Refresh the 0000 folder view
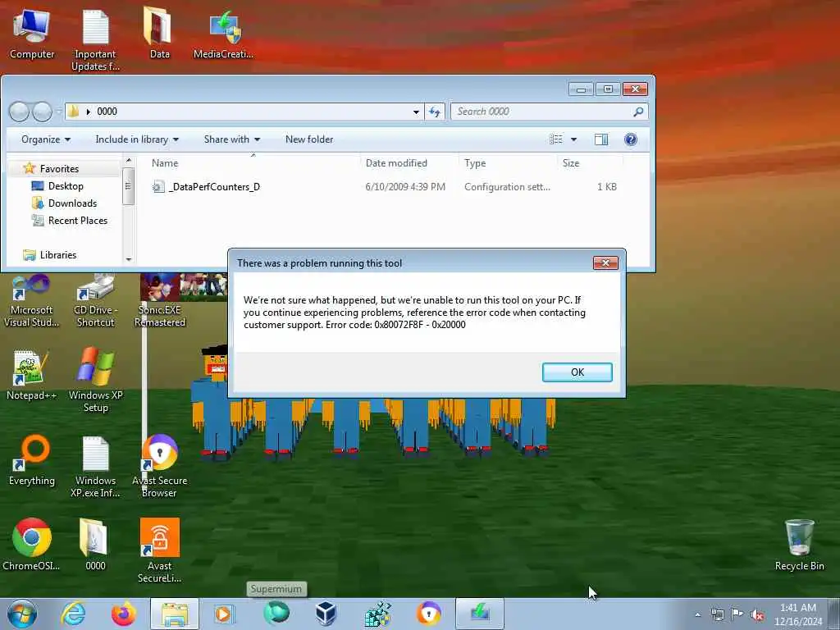Image resolution: width=840 pixels, height=630 pixels. (435, 112)
